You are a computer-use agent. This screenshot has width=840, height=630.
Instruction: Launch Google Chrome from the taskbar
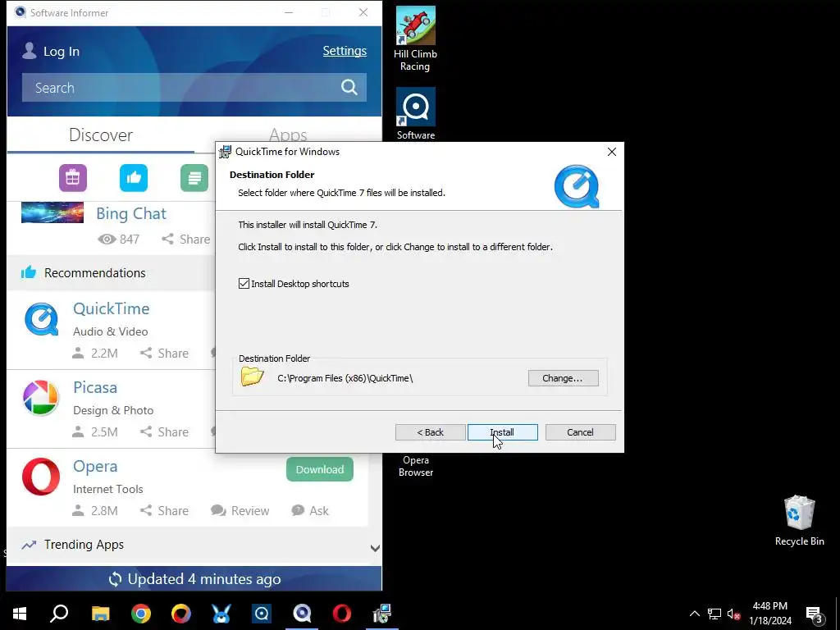[x=141, y=614]
